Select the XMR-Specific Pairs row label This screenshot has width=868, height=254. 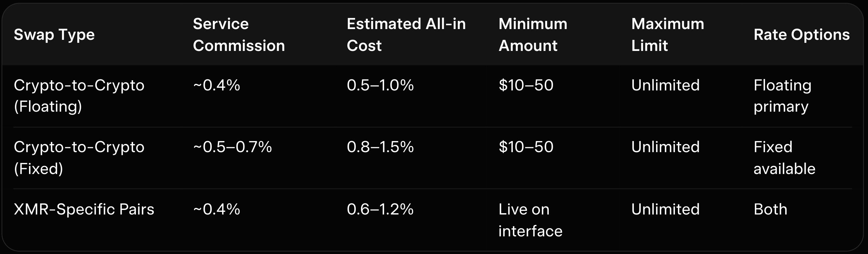coord(84,210)
